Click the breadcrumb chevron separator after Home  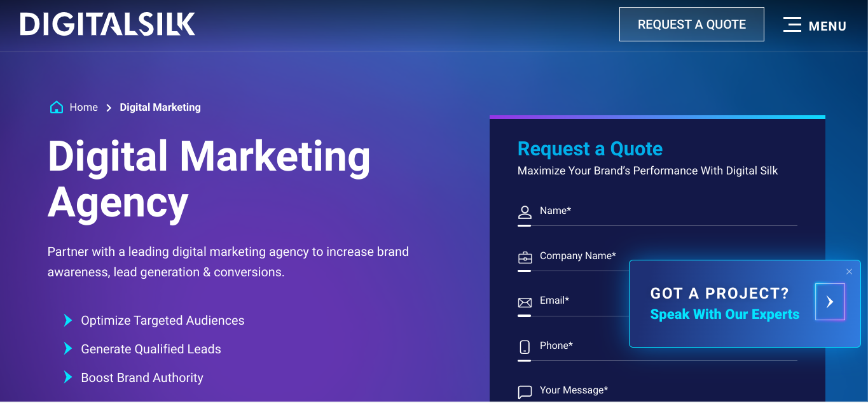tap(109, 108)
